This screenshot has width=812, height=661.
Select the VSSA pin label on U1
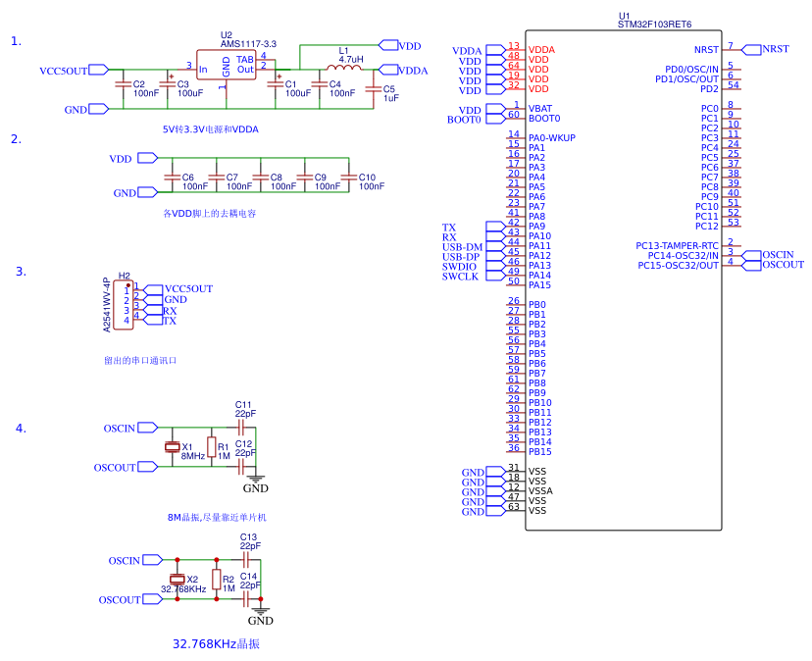tap(540, 490)
